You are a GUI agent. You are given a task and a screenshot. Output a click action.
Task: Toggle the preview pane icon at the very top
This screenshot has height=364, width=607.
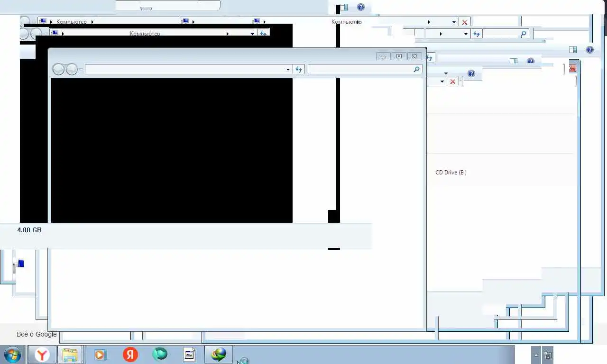coord(344,7)
